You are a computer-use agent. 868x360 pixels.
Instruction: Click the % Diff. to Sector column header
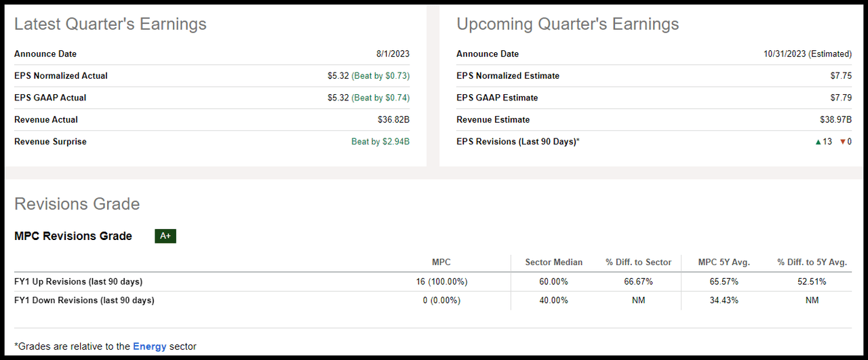(x=638, y=262)
